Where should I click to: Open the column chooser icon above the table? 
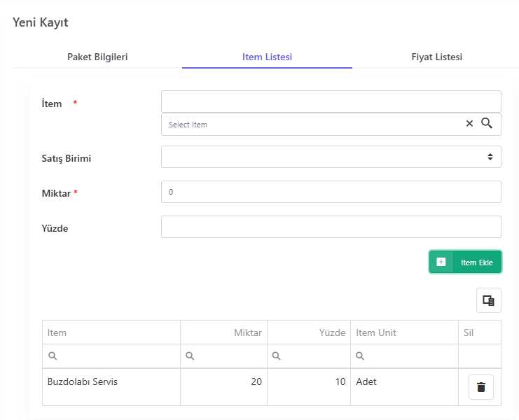(489, 300)
